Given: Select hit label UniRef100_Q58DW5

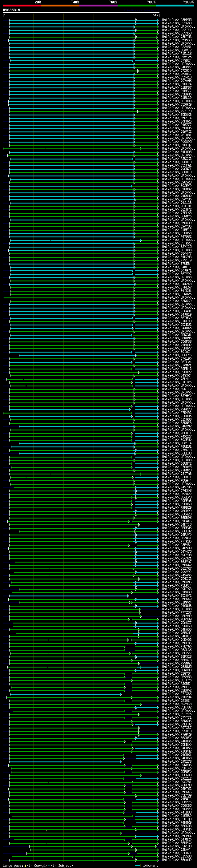Looking at the screenshot, I should [177, 128].
